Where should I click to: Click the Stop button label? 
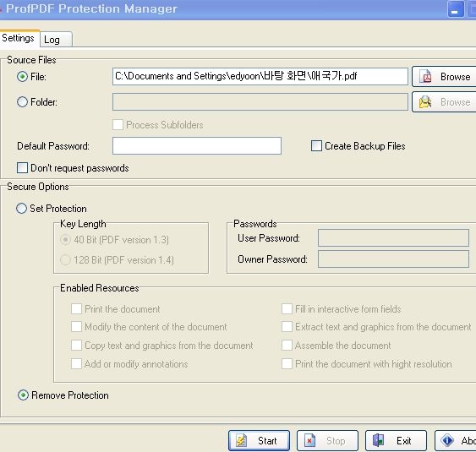(336, 441)
